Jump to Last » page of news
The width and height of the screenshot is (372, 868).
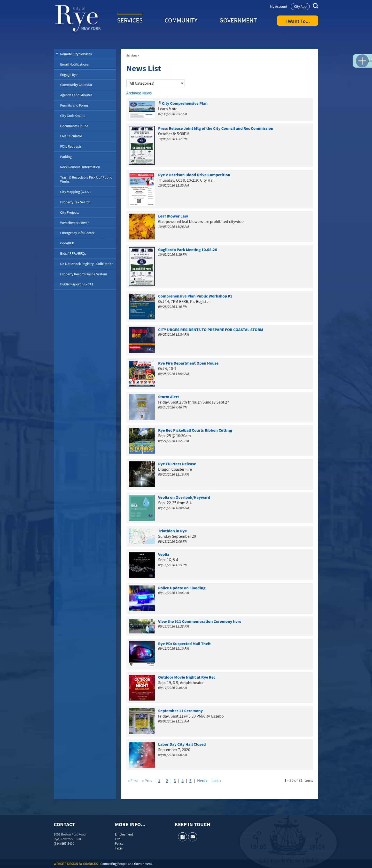pyautogui.click(x=216, y=781)
